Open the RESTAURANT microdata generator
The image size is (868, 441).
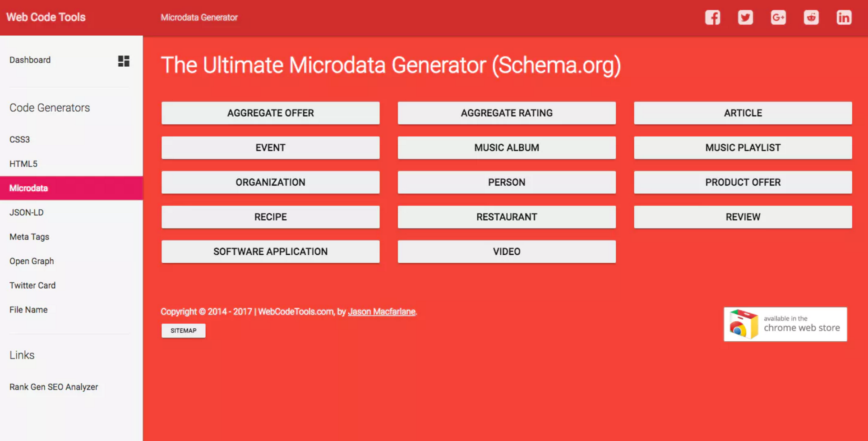506,217
